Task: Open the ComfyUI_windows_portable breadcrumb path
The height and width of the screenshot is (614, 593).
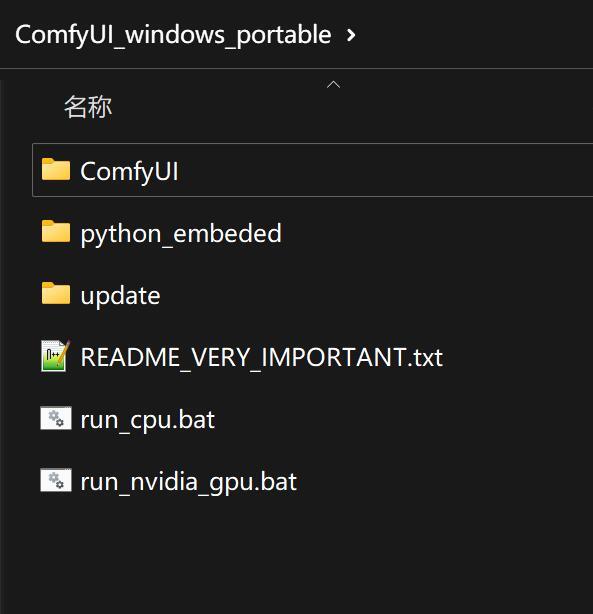Action: tap(173, 35)
